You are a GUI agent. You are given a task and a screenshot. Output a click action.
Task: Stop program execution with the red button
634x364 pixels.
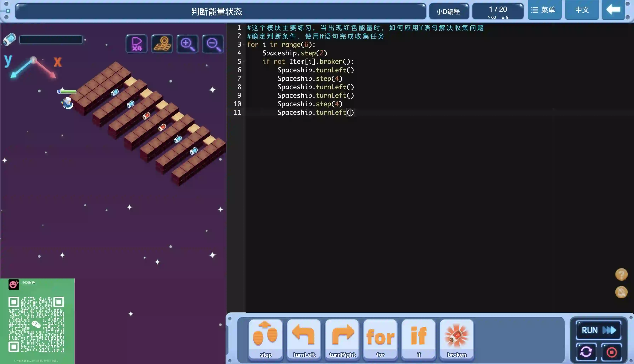(612, 352)
